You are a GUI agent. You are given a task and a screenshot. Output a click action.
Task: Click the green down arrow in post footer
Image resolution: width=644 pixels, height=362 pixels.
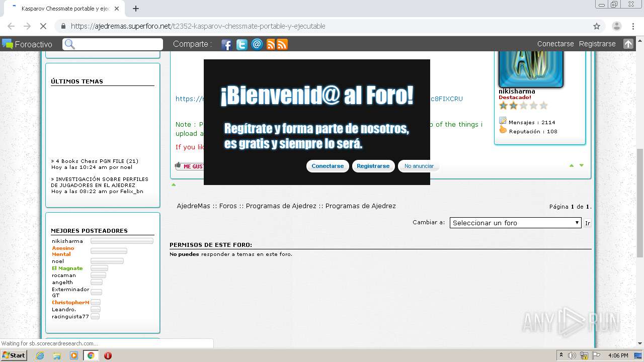click(582, 165)
